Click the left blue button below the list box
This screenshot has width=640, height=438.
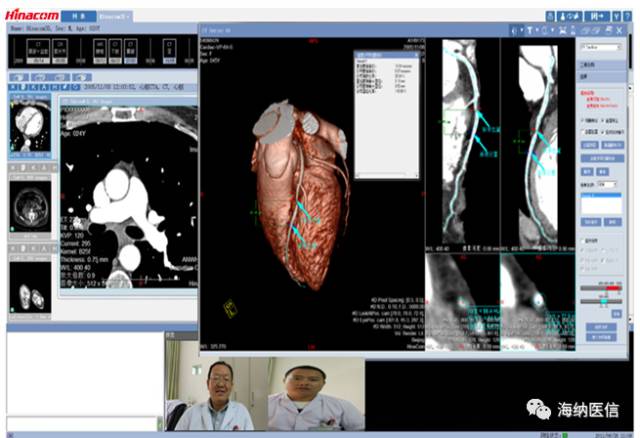[591, 222]
